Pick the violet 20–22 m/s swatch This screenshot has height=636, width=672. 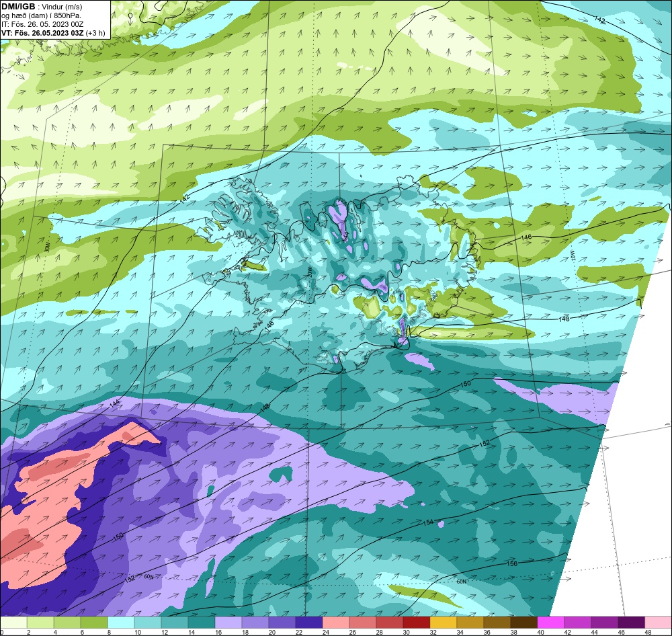tap(282, 623)
